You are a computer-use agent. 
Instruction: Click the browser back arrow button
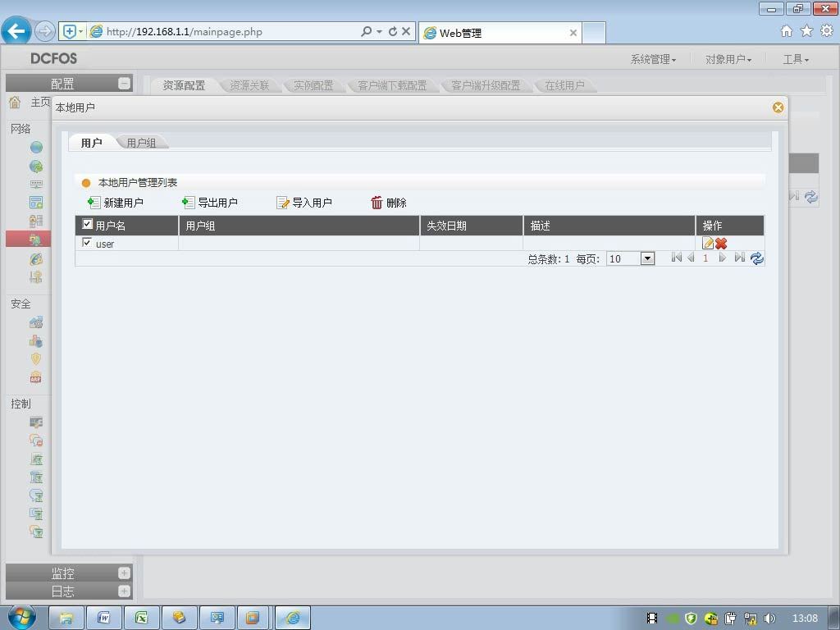pos(16,30)
